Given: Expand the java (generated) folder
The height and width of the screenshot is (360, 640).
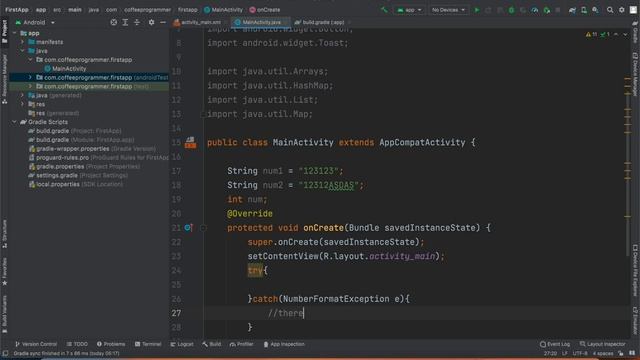Looking at the screenshot, I should click(23, 96).
